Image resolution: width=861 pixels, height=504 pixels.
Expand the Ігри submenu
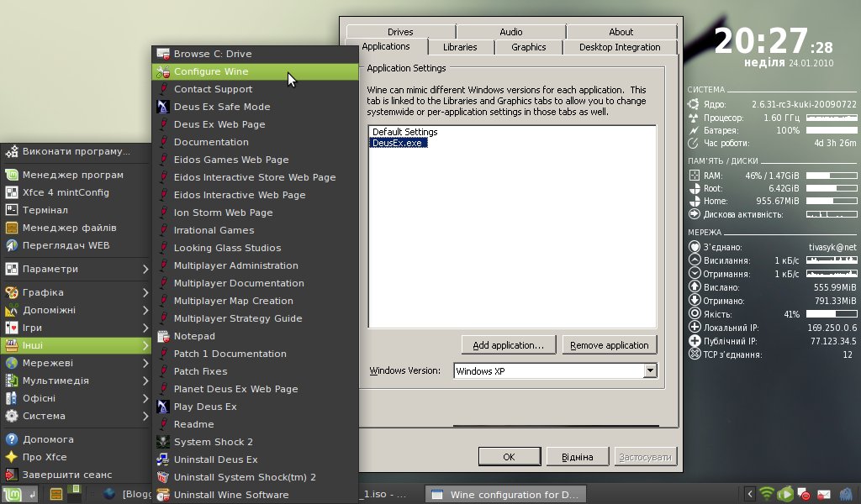coord(76,328)
